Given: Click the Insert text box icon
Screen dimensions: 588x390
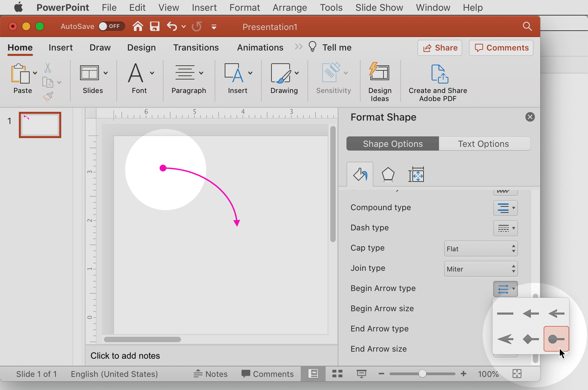Looking at the screenshot, I should pos(234,73).
